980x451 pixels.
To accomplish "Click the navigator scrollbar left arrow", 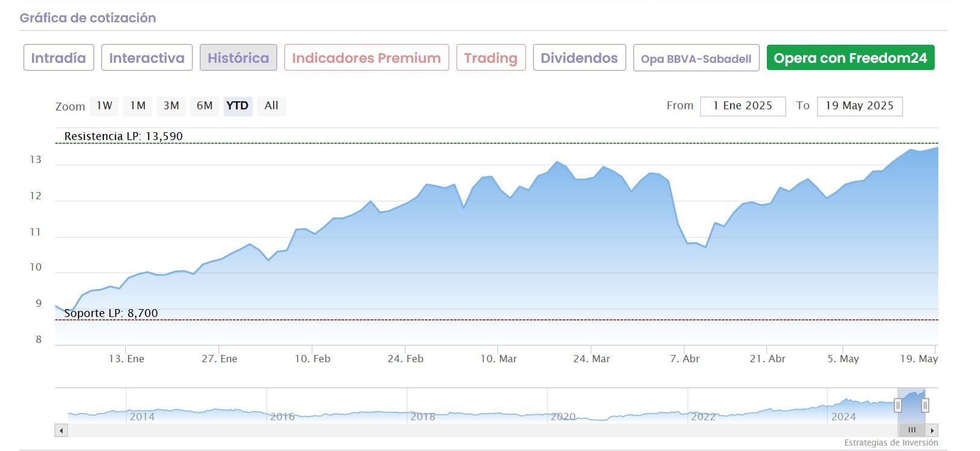I will click(61, 430).
